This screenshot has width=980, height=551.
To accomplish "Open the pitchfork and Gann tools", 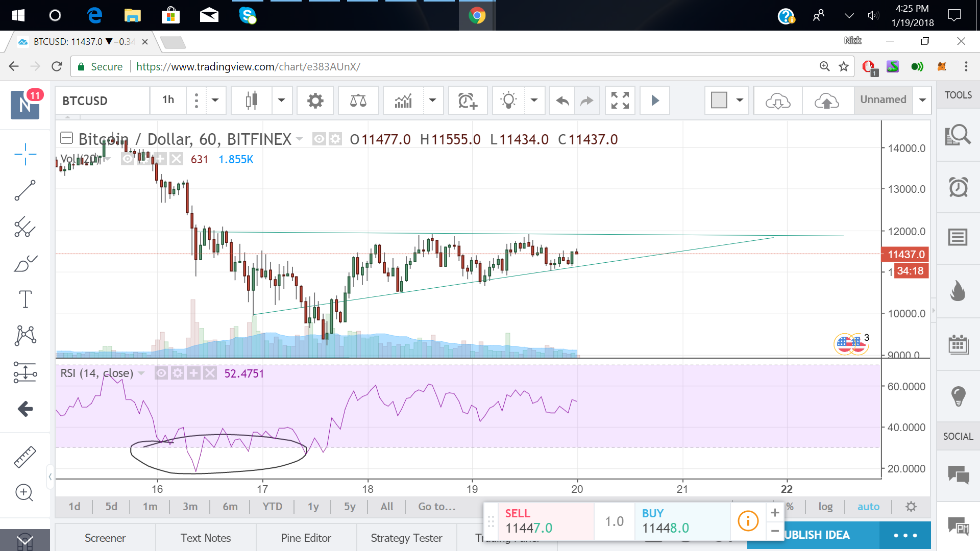I will 25,227.
